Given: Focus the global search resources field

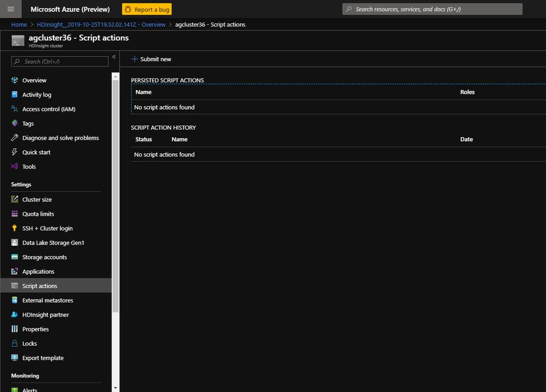Looking at the screenshot, I should coord(432,9).
